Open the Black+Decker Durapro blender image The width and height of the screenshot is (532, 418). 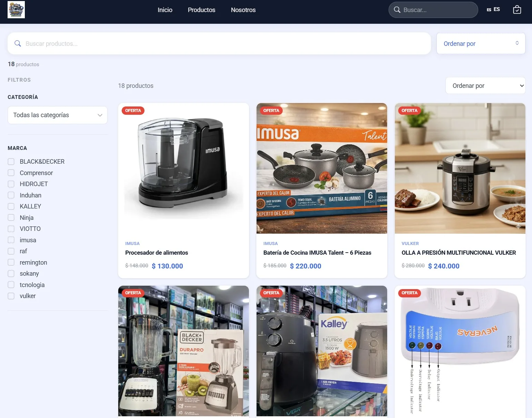[x=183, y=351]
